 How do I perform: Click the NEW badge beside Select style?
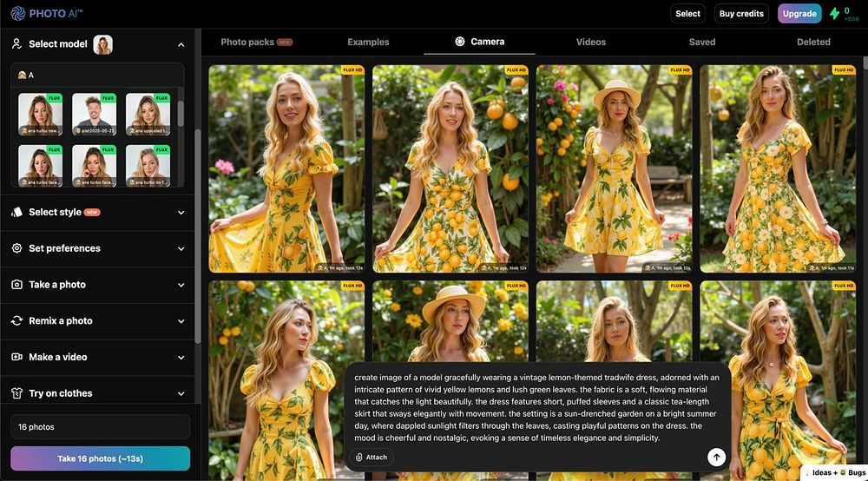tap(92, 212)
